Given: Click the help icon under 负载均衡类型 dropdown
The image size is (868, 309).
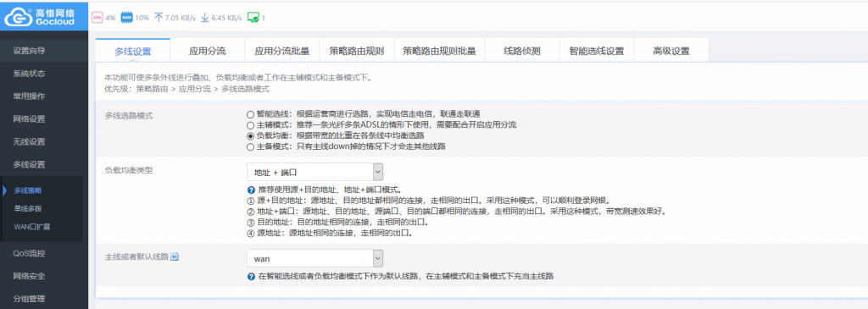Looking at the screenshot, I should point(251,190).
